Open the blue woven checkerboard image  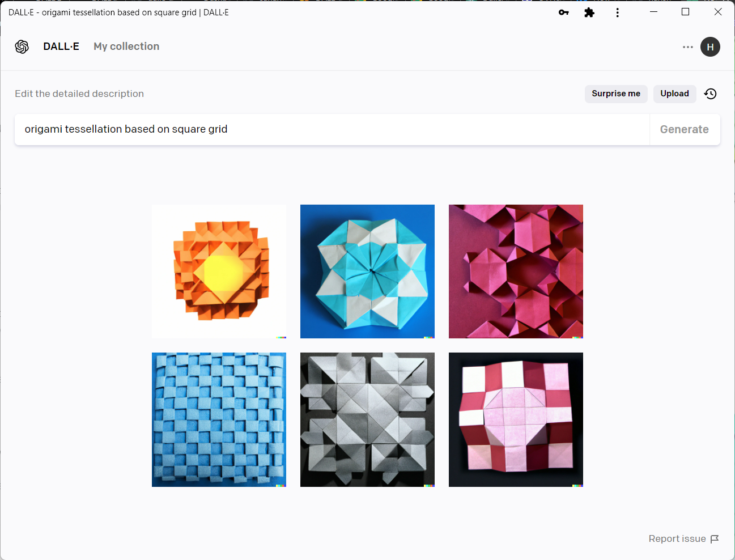[x=219, y=419]
